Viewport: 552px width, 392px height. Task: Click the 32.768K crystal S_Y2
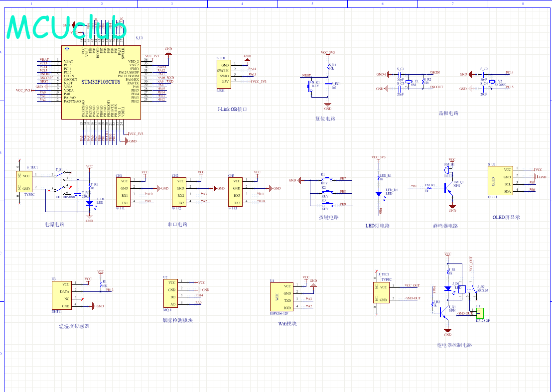coord(493,81)
